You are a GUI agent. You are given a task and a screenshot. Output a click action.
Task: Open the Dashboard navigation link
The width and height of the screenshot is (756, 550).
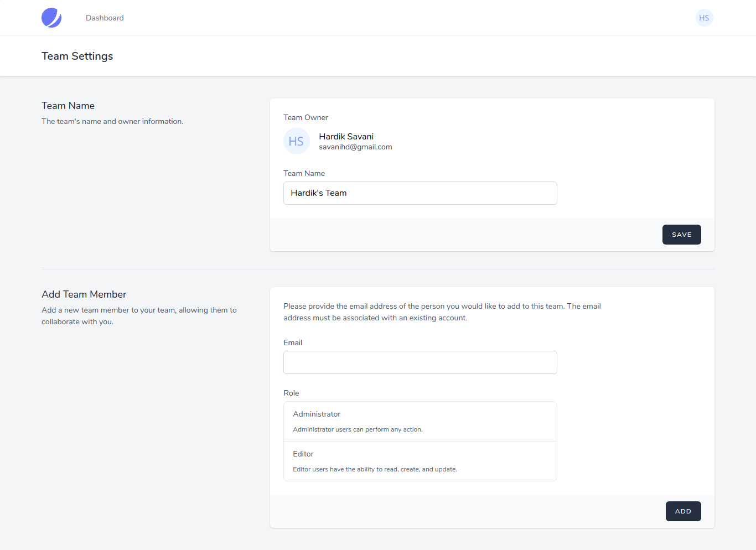coord(105,18)
